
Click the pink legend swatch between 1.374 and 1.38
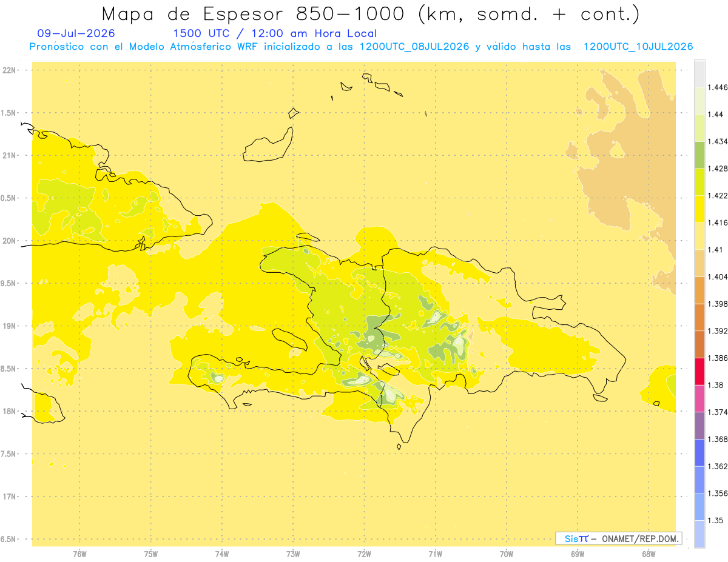699,398
